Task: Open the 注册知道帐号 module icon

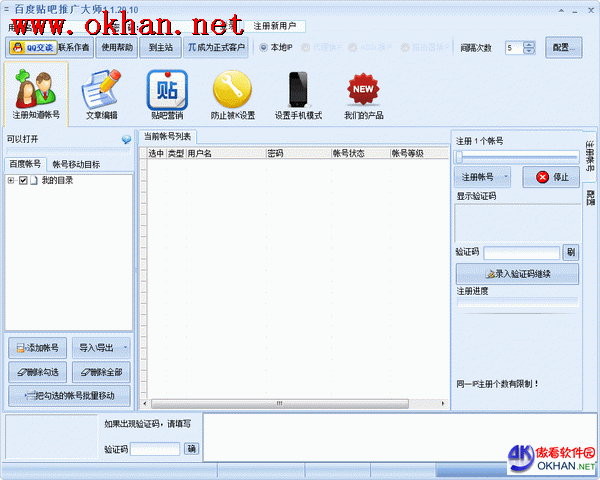Action: [36, 94]
